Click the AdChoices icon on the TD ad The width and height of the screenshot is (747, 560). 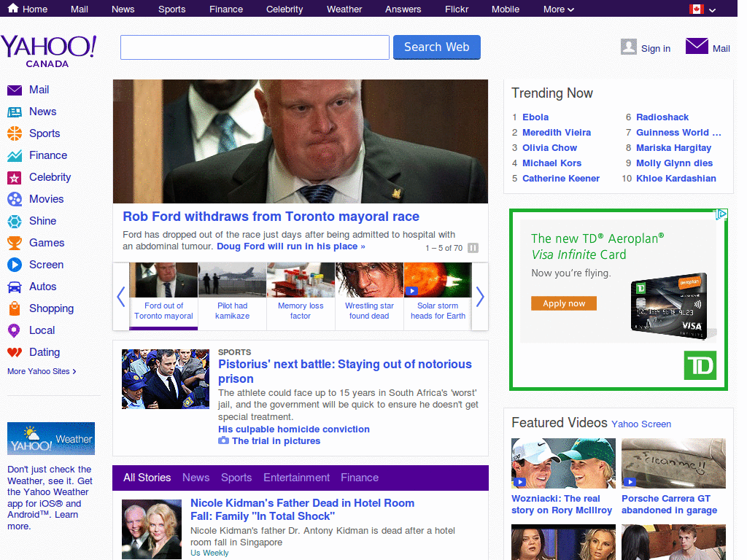[721, 214]
